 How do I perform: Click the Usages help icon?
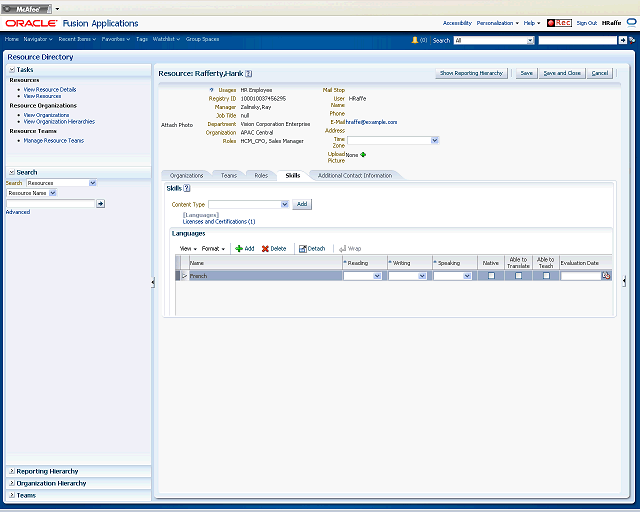click(x=211, y=90)
